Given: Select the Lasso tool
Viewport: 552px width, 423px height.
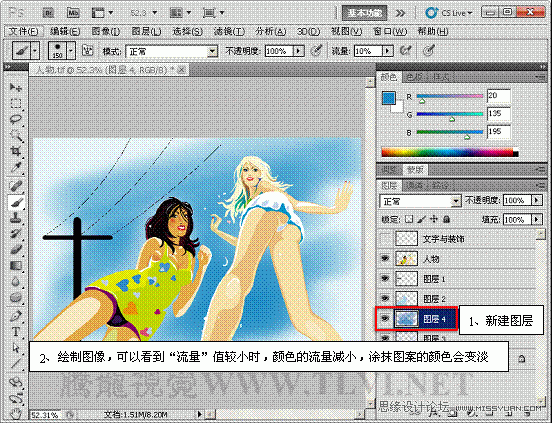Looking at the screenshot, I should [15, 120].
